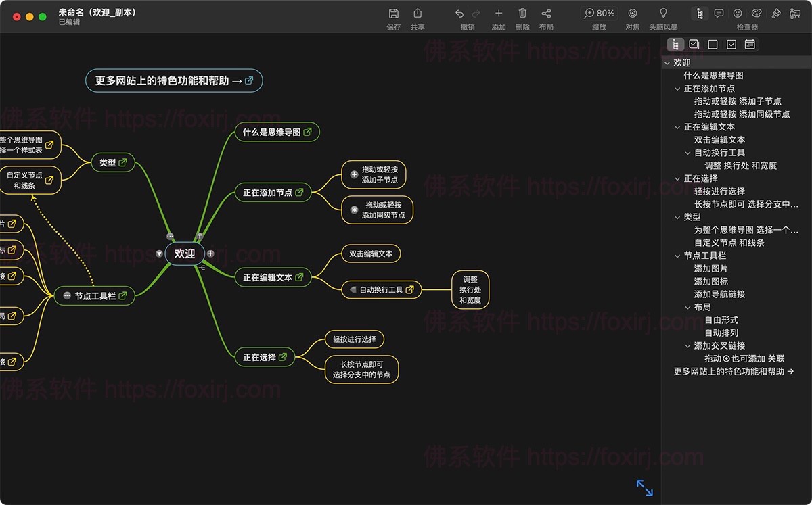Toggle the checked tasks filter in inspector
The width and height of the screenshot is (812, 505).
[x=731, y=44]
